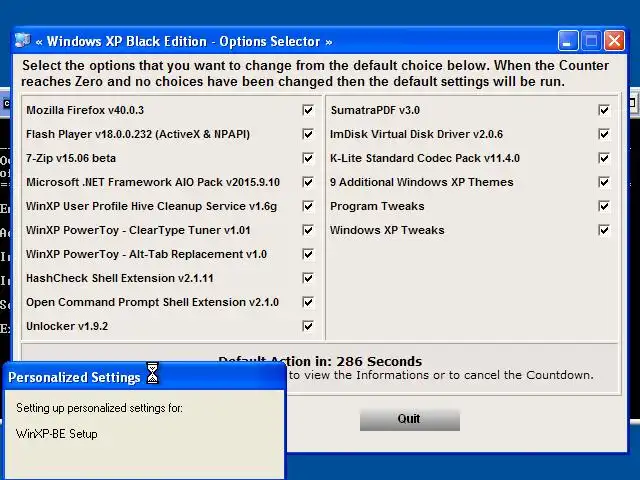This screenshot has width=640, height=480.
Task: Toggle WinXP User Profile Hive Cleanup checkbox
Action: pos(308,206)
